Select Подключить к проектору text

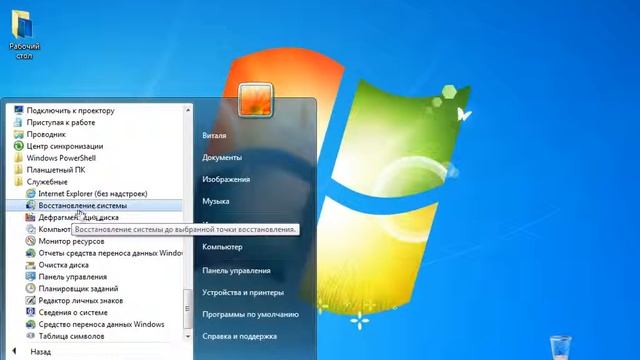tap(71, 110)
